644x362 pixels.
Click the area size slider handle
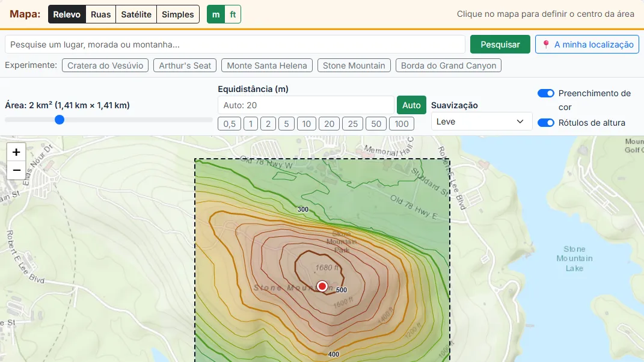60,120
